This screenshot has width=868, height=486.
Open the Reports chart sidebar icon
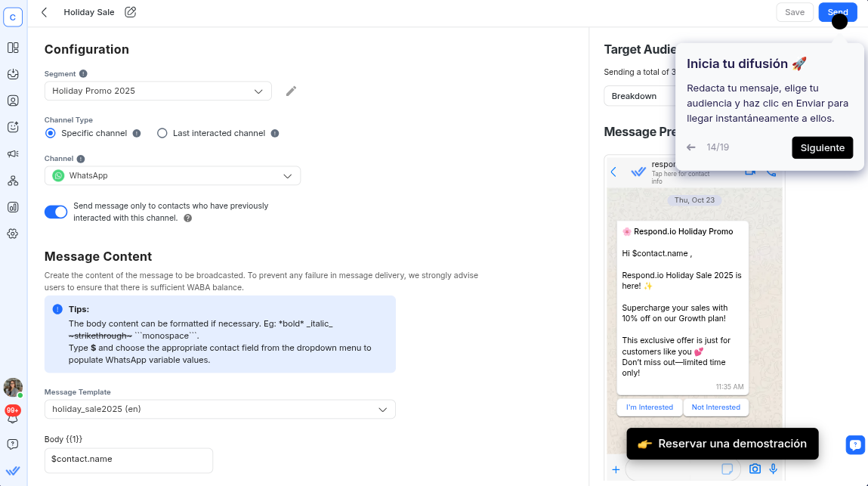(x=13, y=207)
